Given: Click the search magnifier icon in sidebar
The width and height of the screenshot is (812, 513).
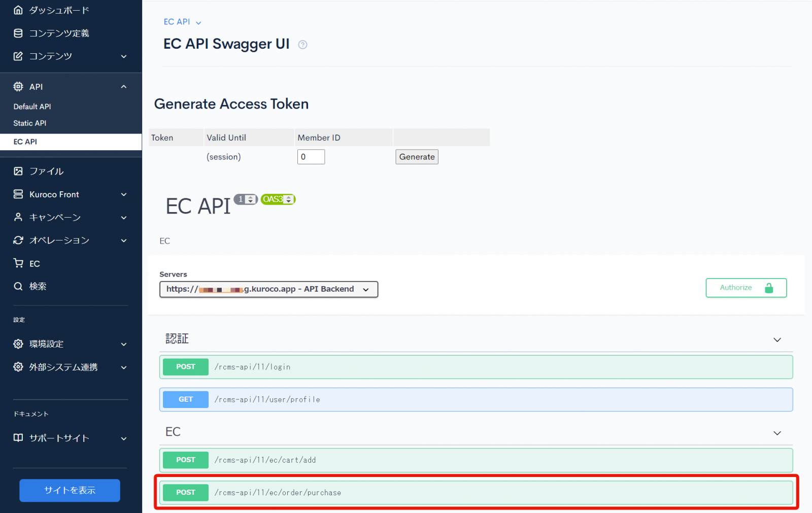Looking at the screenshot, I should coord(18,286).
